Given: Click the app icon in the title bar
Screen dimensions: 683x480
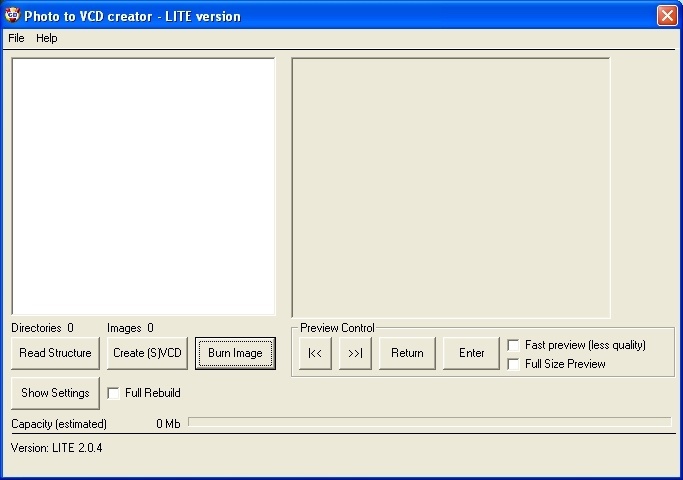Looking at the screenshot, I should tap(12, 15).
